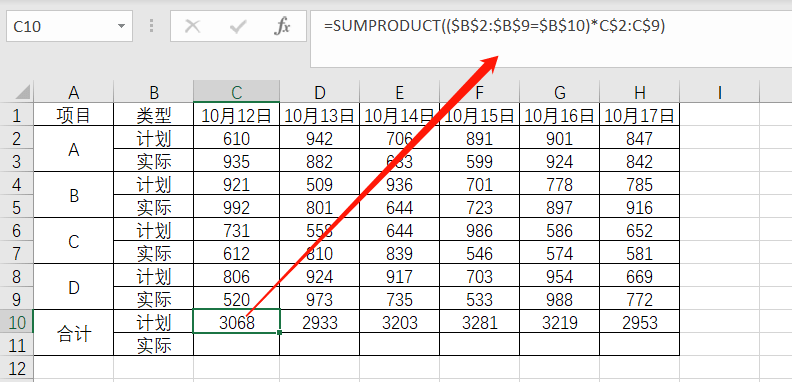Select row 5 header
The image size is (792, 382).
(x=17, y=207)
